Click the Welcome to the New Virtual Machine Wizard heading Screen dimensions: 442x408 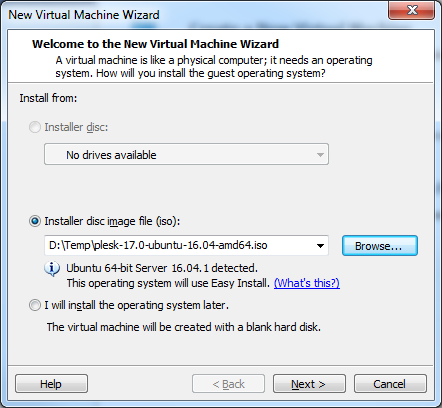point(155,44)
